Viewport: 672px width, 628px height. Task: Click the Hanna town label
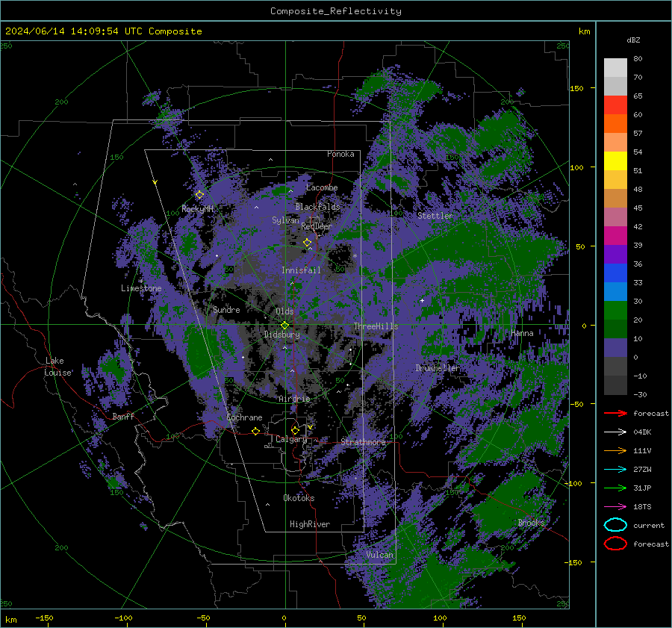point(522,333)
